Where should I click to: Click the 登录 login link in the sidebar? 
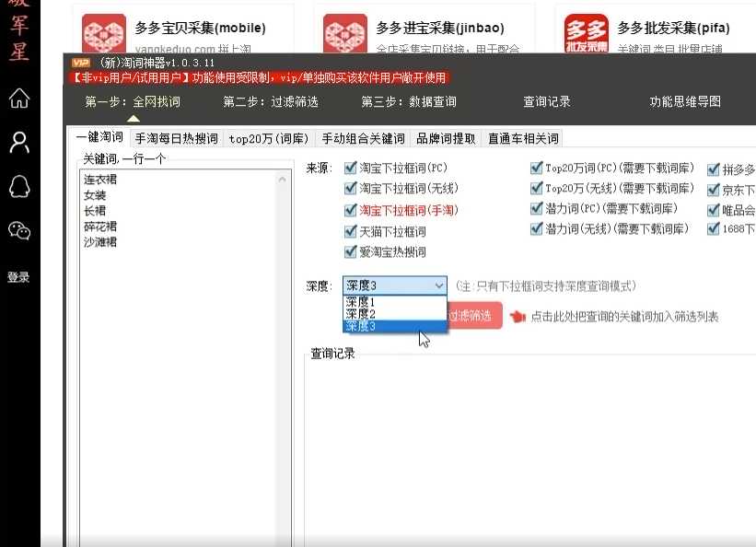click(18, 277)
